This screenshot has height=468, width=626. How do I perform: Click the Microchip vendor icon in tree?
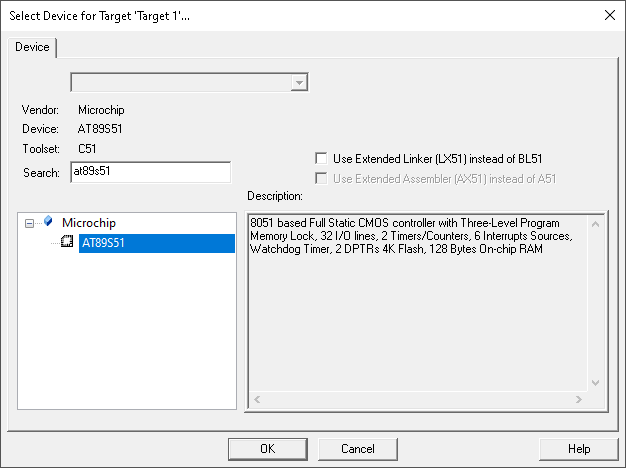pyautogui.click(x=47, y=222)
